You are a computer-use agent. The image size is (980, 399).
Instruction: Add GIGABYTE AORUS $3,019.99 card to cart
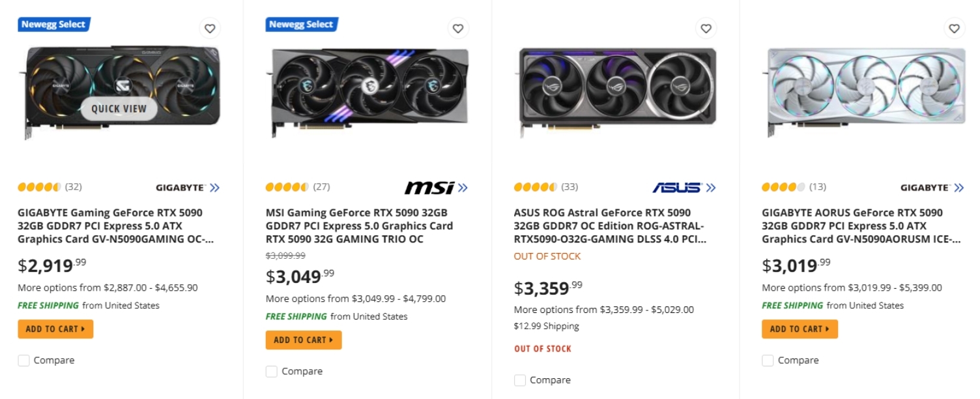[x=800, y=329]
